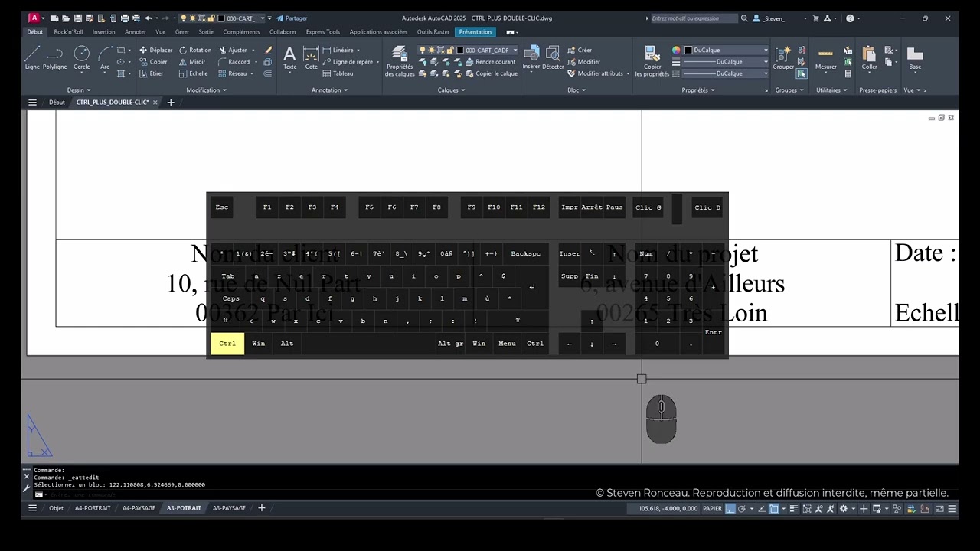The image size is (980, 551).
Task: Click the Copier tool in Modification
Action: [x=153, y=62]
